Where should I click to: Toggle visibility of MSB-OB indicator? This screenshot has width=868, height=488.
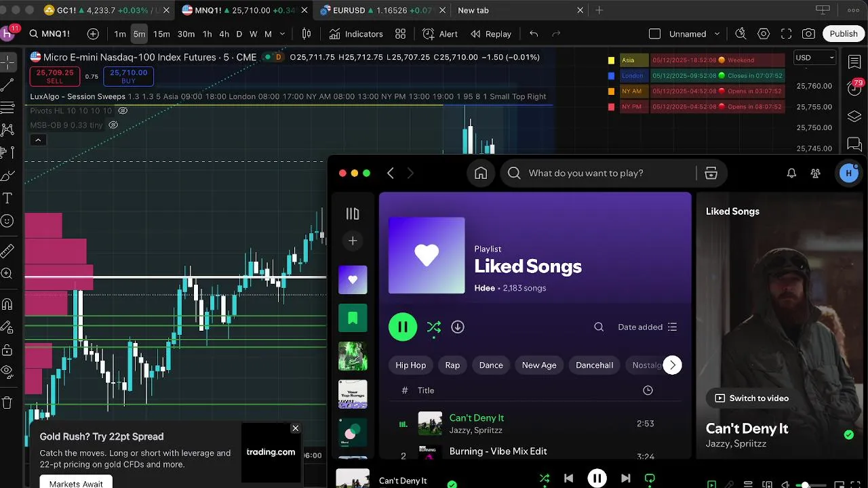point(113,125)
